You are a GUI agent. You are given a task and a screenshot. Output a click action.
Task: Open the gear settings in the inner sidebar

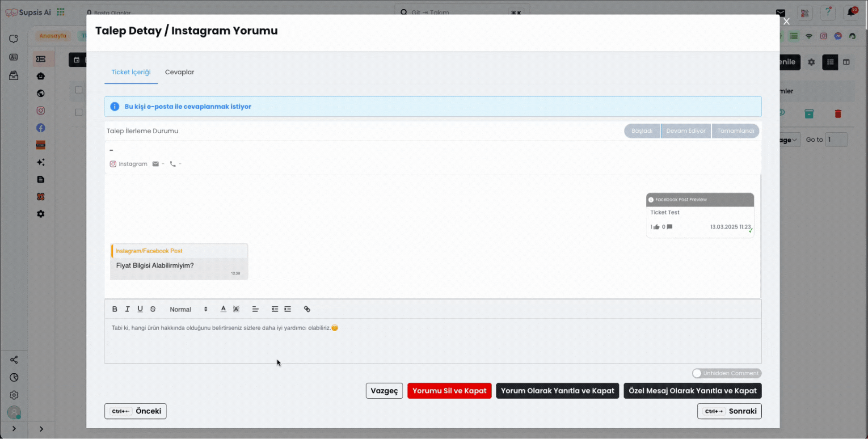tap(41, 214)
